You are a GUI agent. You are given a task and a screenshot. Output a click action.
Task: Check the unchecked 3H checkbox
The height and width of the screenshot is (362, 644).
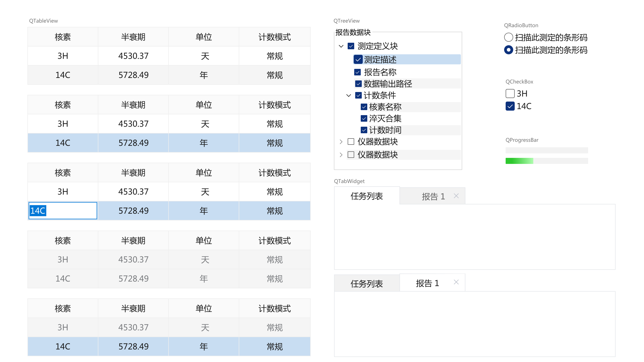pyautogui.click(x=510, y=94)
